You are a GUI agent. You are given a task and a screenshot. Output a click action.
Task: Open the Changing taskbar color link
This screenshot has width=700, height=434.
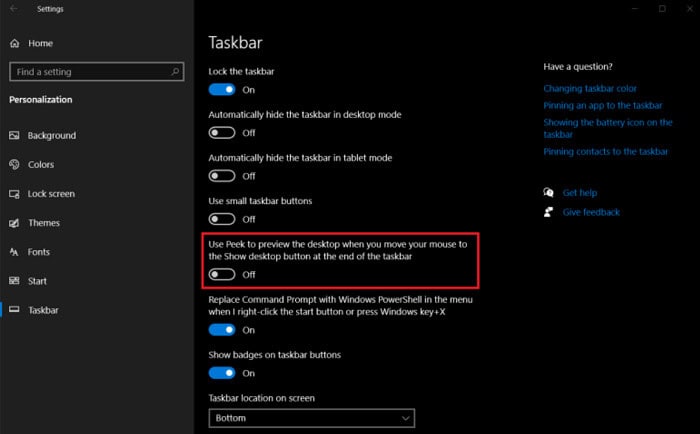(590, 88)
